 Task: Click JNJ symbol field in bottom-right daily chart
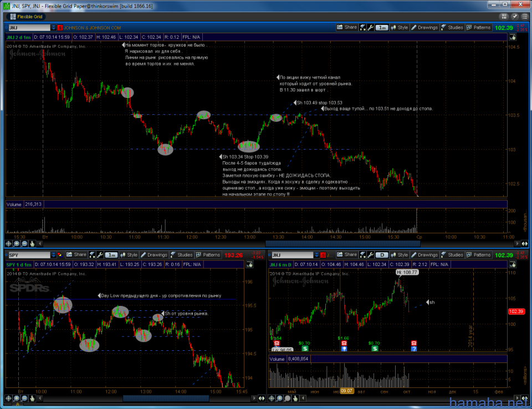click(x=293, y=255)
